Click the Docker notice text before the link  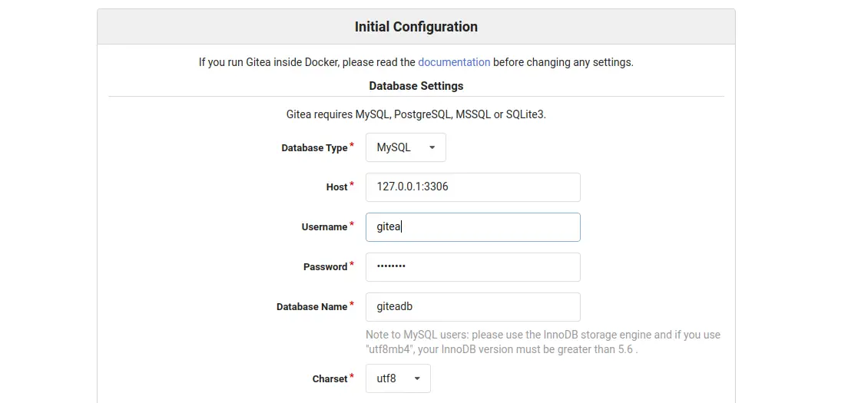pos(306,62)
